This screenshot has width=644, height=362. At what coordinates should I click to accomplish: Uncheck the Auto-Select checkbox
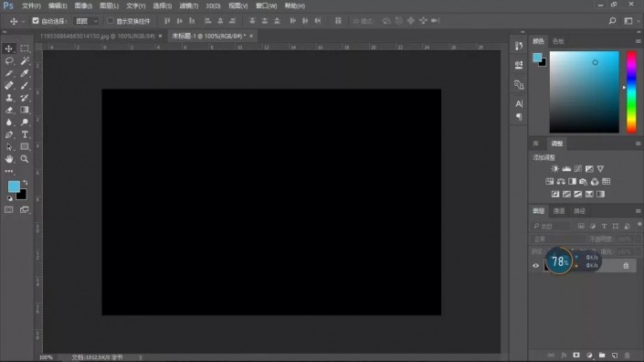[36, 20]
